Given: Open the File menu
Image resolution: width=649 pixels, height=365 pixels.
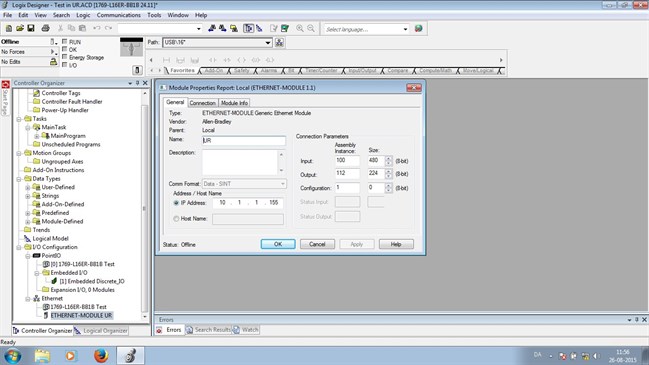Looking at the screenshot, I should pyautogui.click(x=7, y=15).
